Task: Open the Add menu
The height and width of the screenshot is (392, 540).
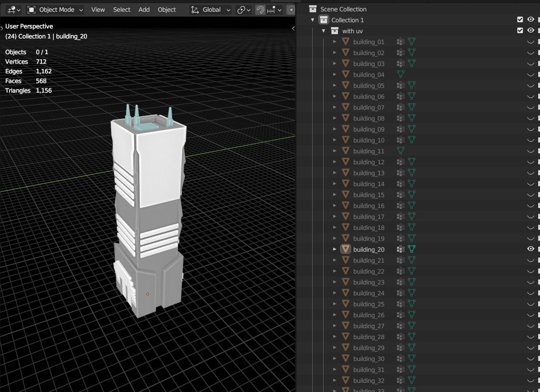Action: pyautogui.click(x=144, y=10)
